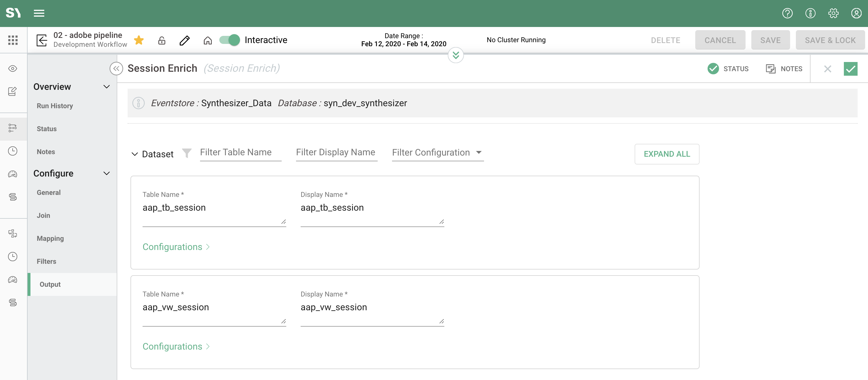Click the EXPAND ALL button
This screenshot has height=380, width=868.
(x=667, y=154)
